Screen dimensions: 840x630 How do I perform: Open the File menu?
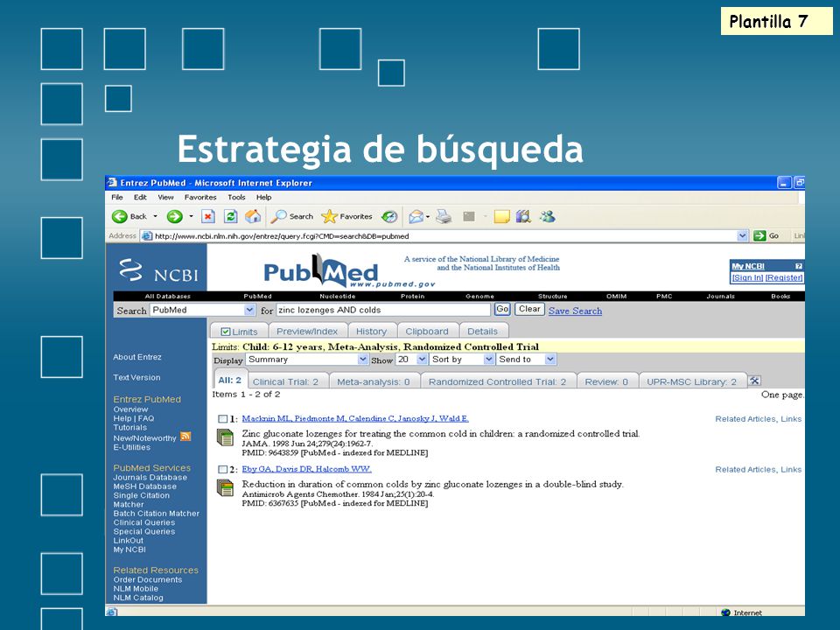(x=116, y=197)
